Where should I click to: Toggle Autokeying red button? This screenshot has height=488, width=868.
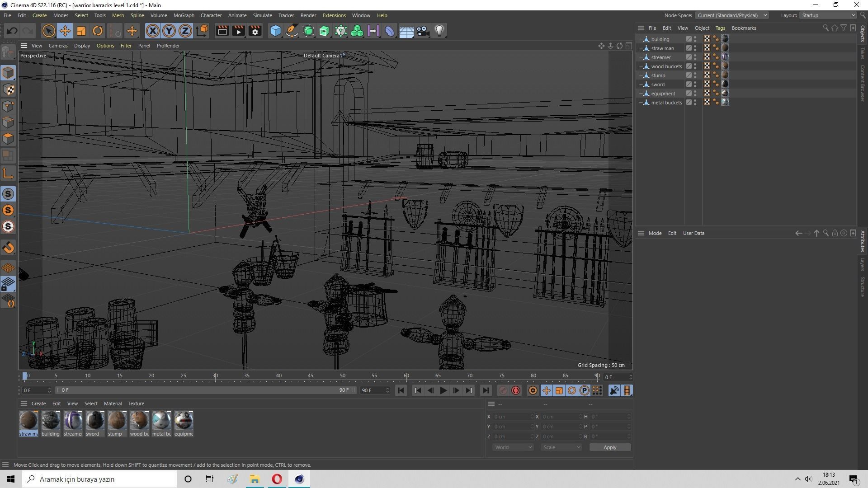tap(516, 390)
